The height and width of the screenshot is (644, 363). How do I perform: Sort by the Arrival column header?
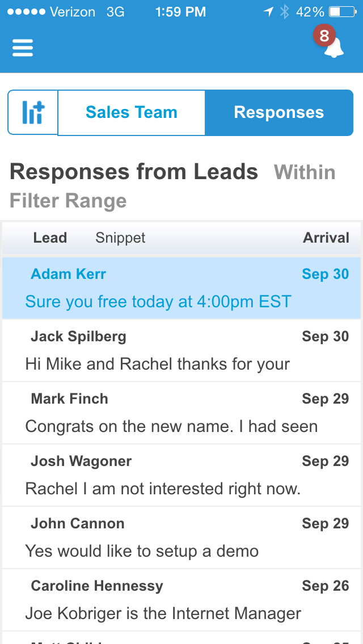click(326, 238)
